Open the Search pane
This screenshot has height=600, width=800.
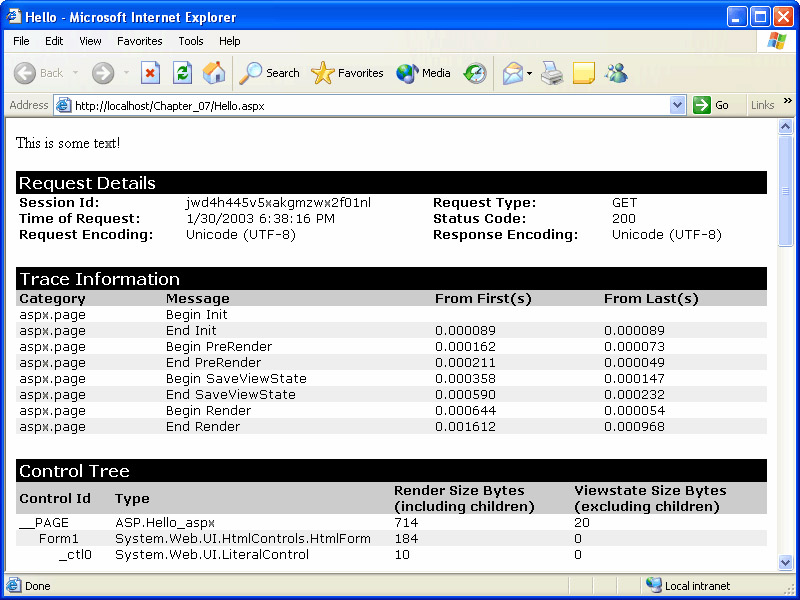[x=270, y=73]
